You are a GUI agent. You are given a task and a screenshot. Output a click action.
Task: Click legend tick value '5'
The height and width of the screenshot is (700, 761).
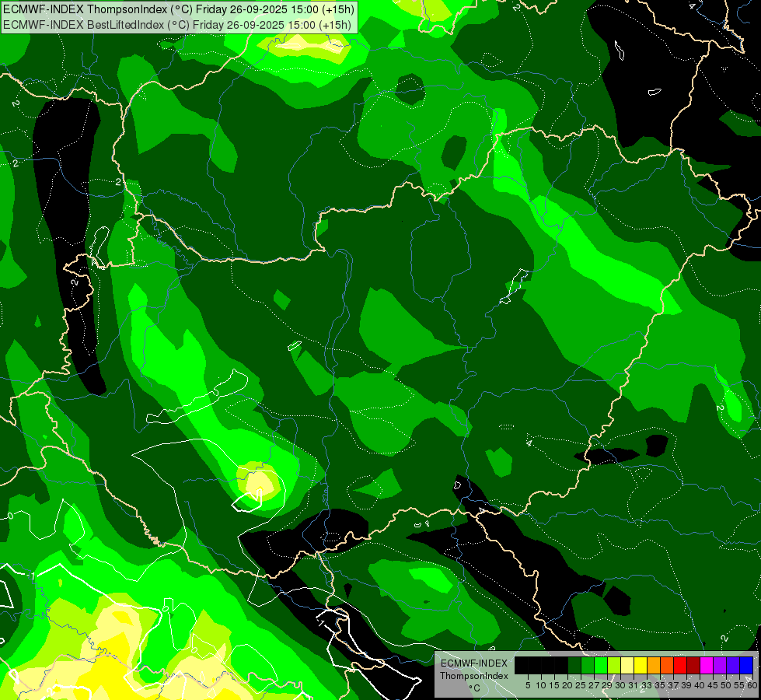coord(528,685)
